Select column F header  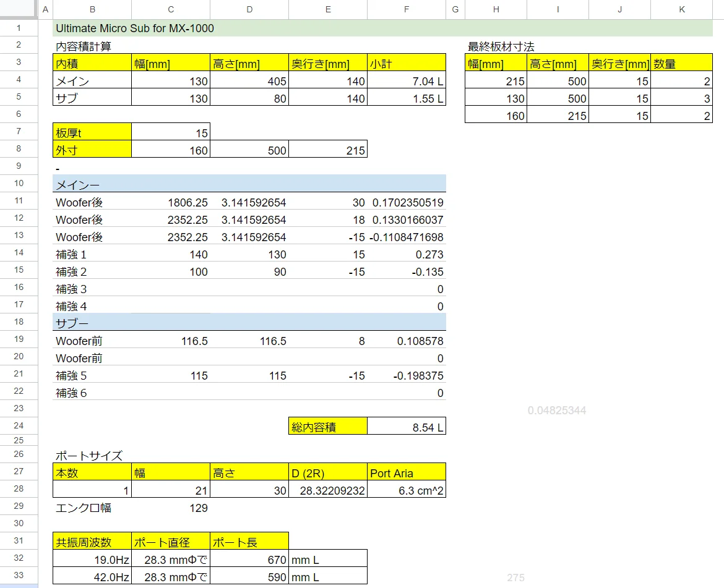(x=406, y=9)
